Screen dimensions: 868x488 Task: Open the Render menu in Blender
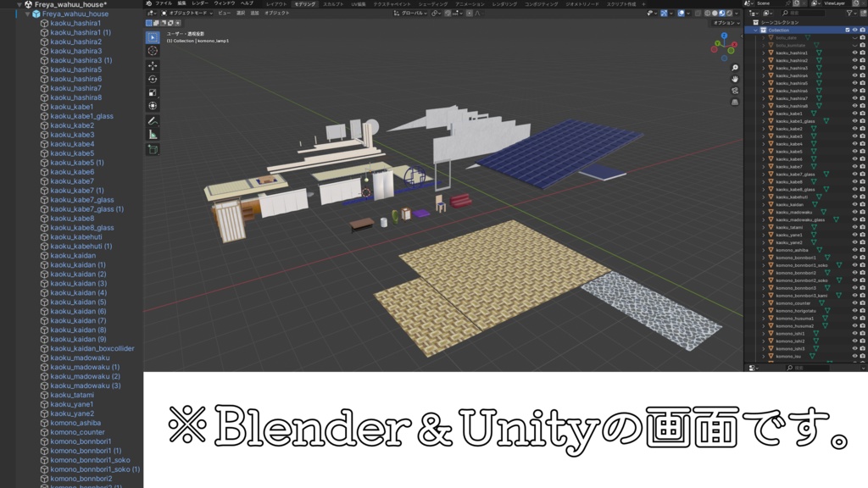click(200, 3)
